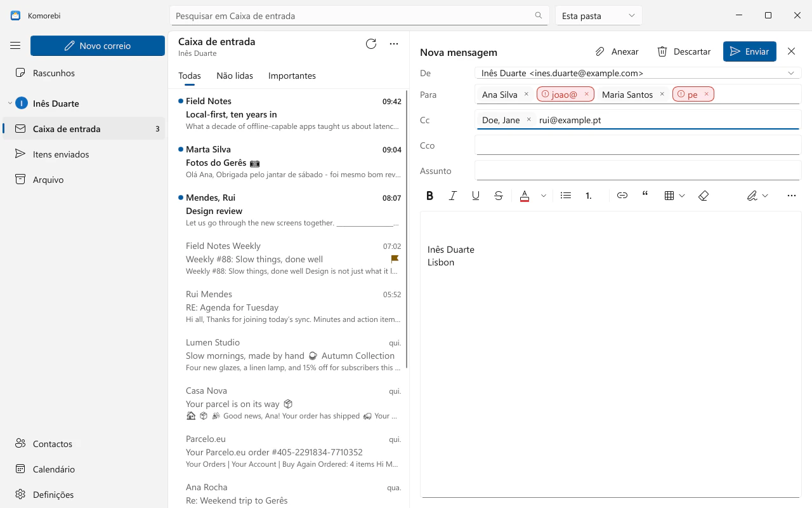This screenshot has height=508, width=812.
Task: Open the signature pen tool
Action: click(752, 196)
